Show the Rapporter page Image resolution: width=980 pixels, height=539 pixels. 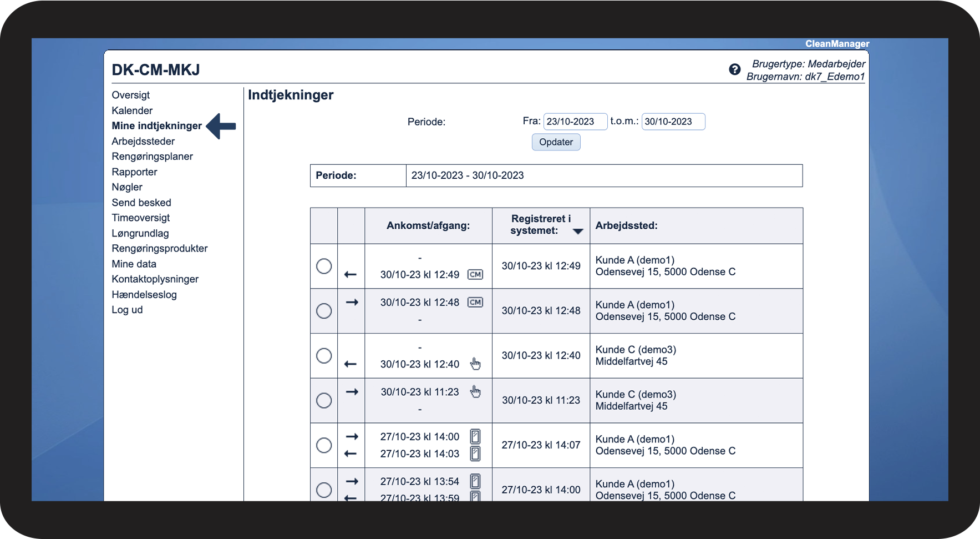[x=135, y=172]
